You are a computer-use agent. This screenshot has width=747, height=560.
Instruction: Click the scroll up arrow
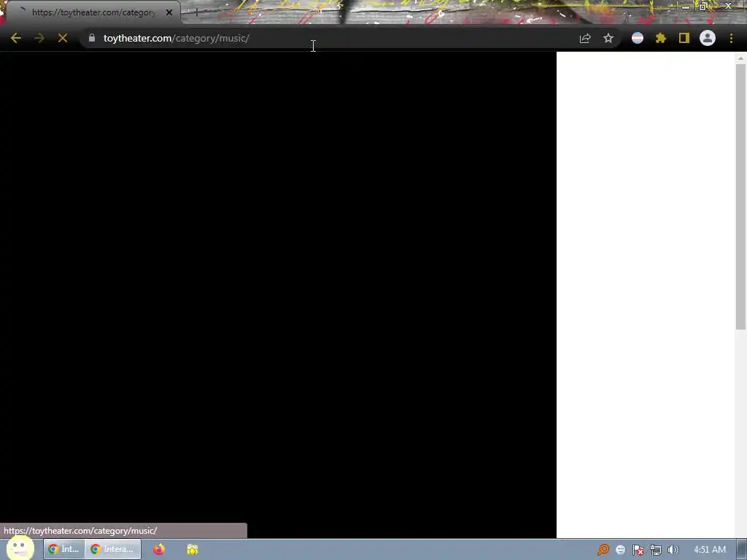point(740,58)
